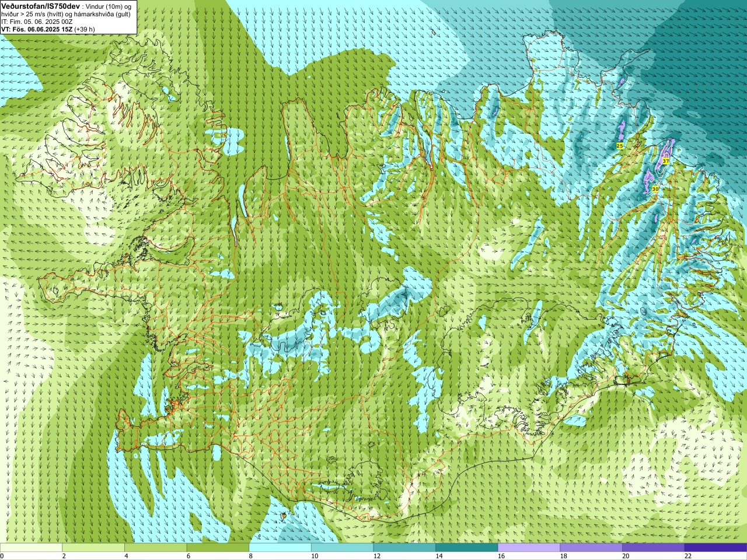Click the legend tick label 16
The height and width of the screenshot is (560, 747).
(501, 556)
